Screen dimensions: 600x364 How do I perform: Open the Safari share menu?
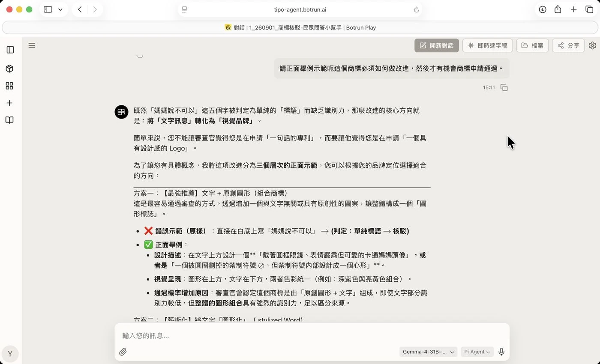pyautogui.click(x=558, y=9)
